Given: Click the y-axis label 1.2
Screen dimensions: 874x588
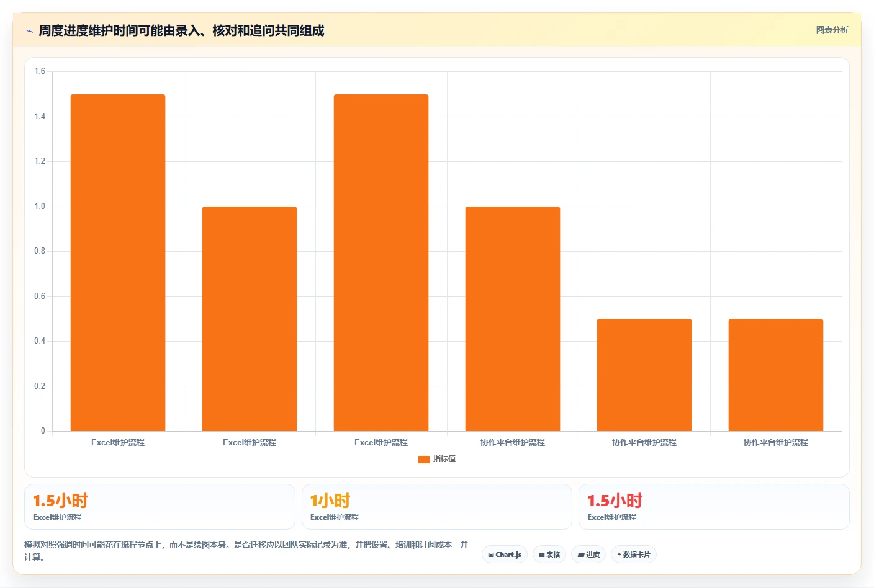Looking at the screenshot, I should pyautogui.click(x=40, y=161).
